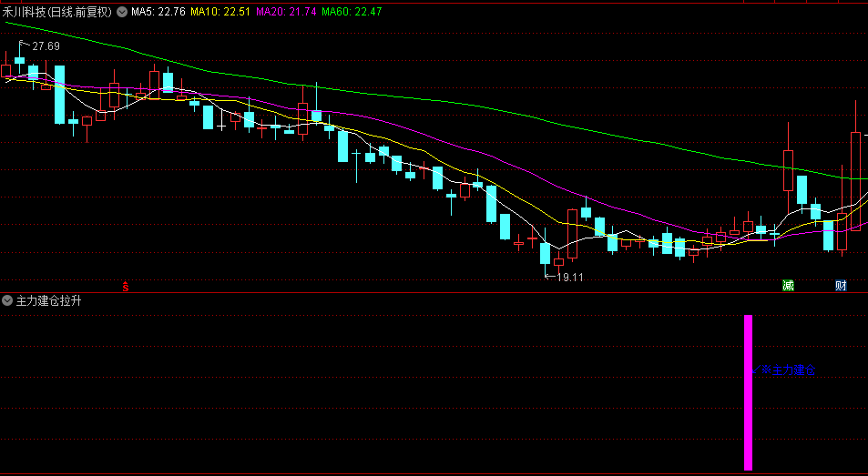Click the 27.69 high price label
The width and height of the screenshot is (868, 476).
(46, 46)
